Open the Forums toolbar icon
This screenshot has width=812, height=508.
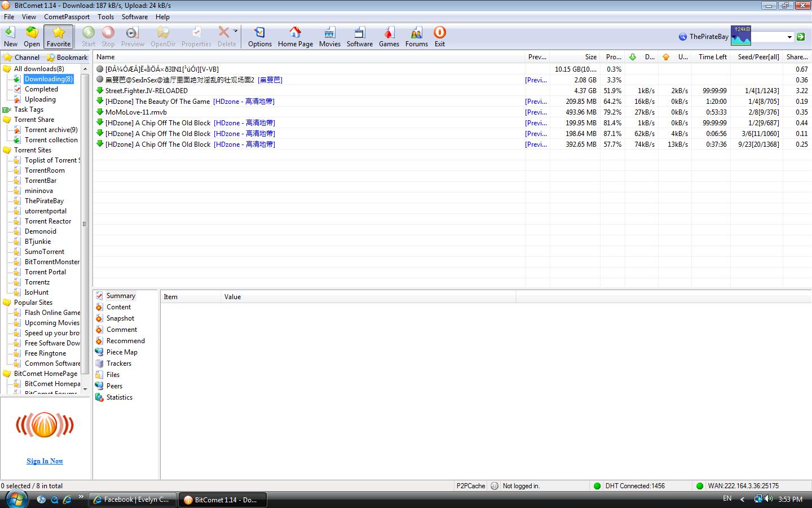click(x=417, y=36)
